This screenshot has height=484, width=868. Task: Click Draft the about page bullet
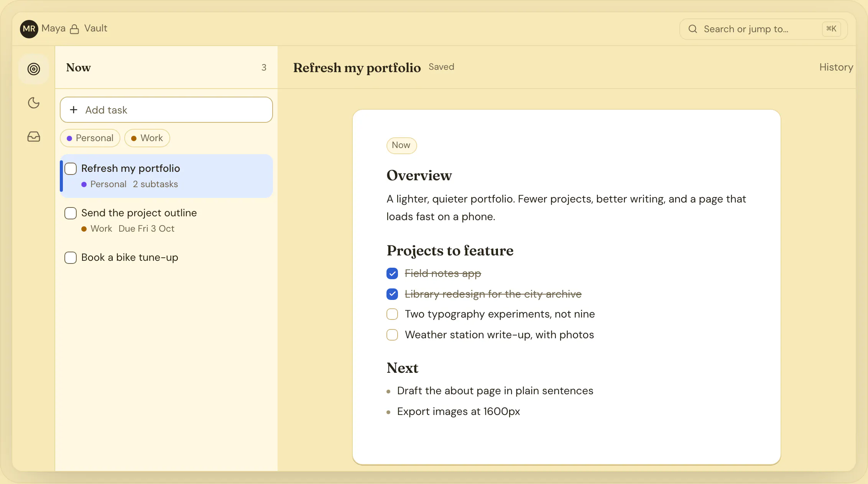(495, 391)
